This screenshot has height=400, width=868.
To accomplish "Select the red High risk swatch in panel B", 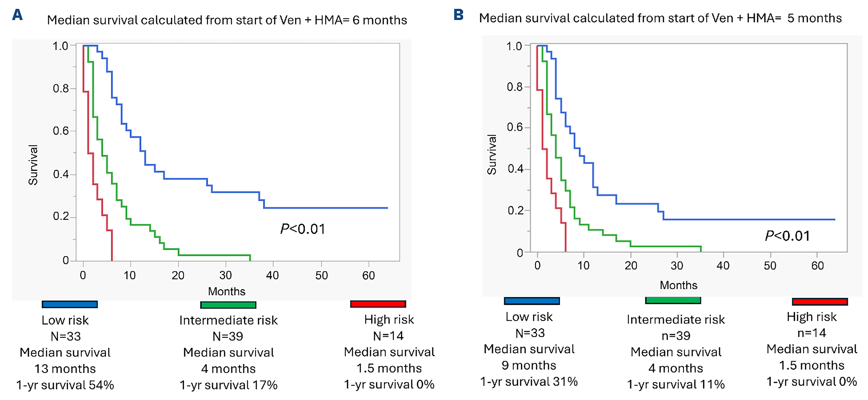I will click(820, 302).
